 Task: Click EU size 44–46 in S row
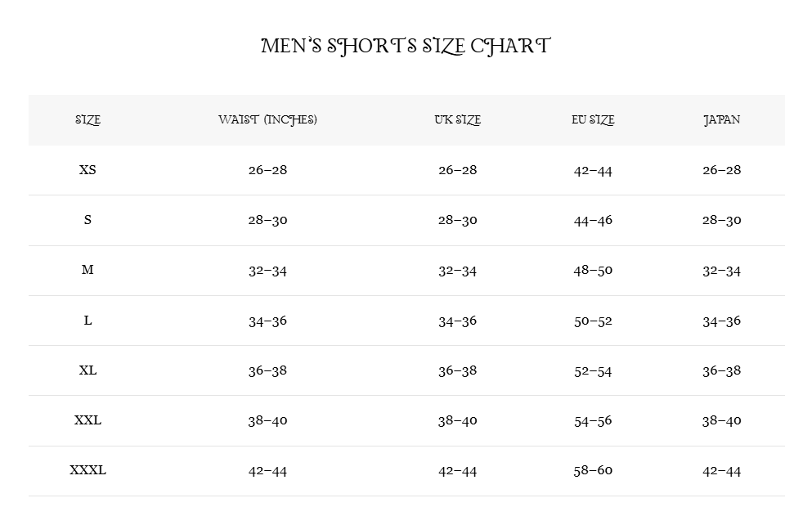(x=593, y=220)
